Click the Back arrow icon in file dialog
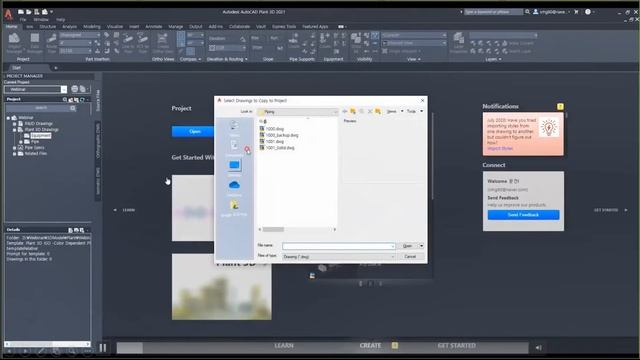This screenshot has height=360, width=640. [x=345, y=111]
